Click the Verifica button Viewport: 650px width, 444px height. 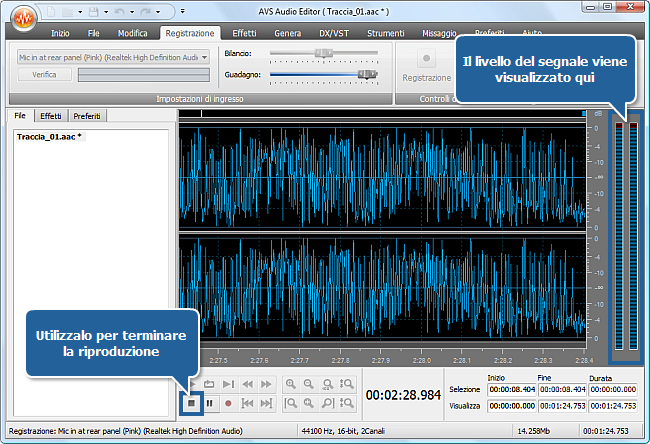[x=44, y=75]
